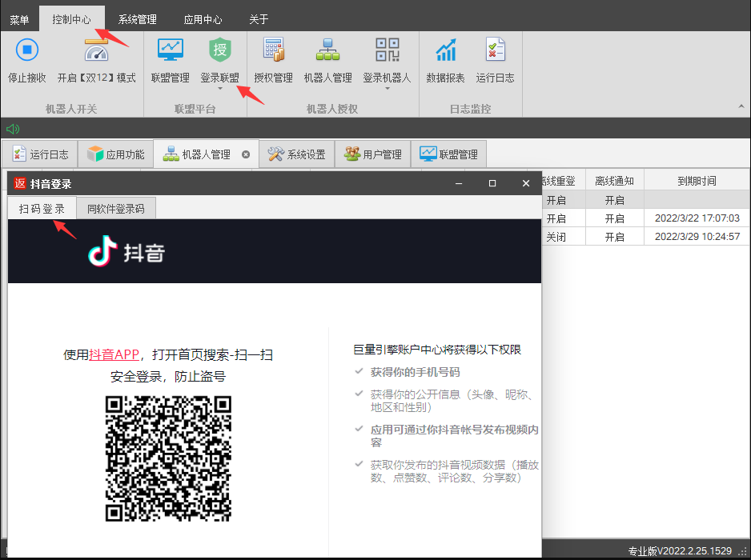Close the 机器人管理 document tab
The image size is (751, 560).
[246, 154]
